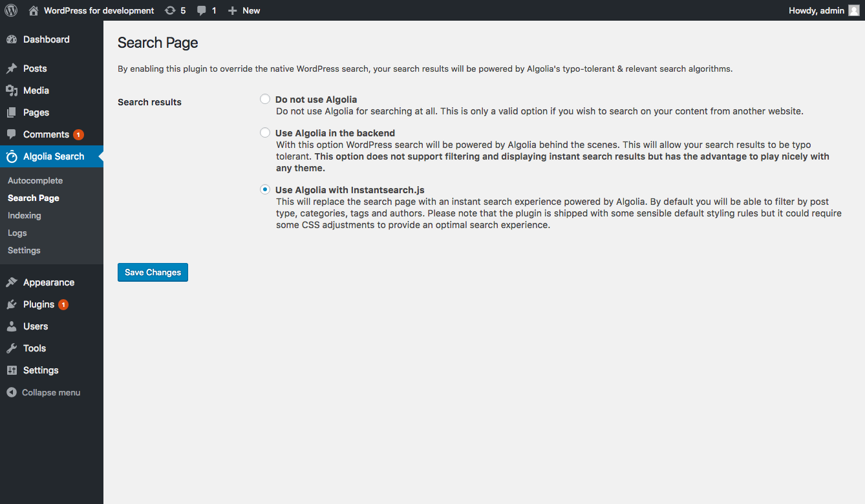Select the Search Page submenu item
Screen dimensions: 865x504
[34, 198]
